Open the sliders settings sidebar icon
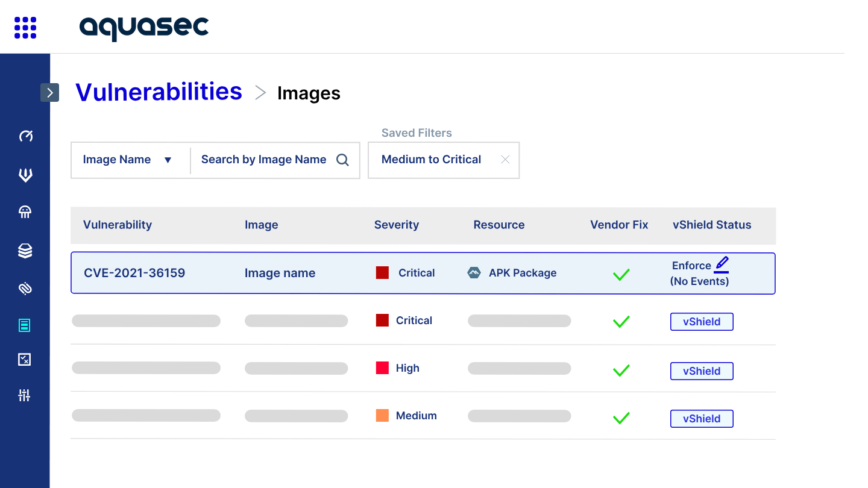The height and width of the screenshot is (488, 868). tap(25, 395)
